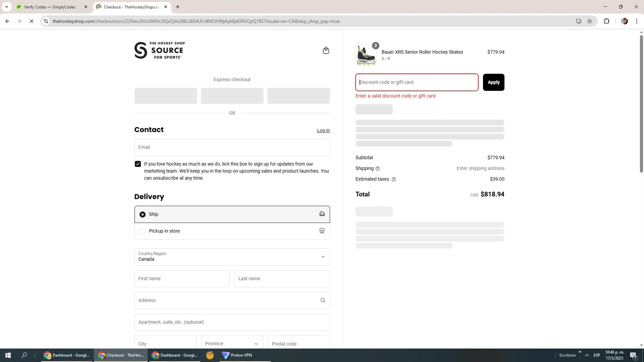Open a new browser tab
The height and width of the screenshot is (362, 644).
pos(178,7)
